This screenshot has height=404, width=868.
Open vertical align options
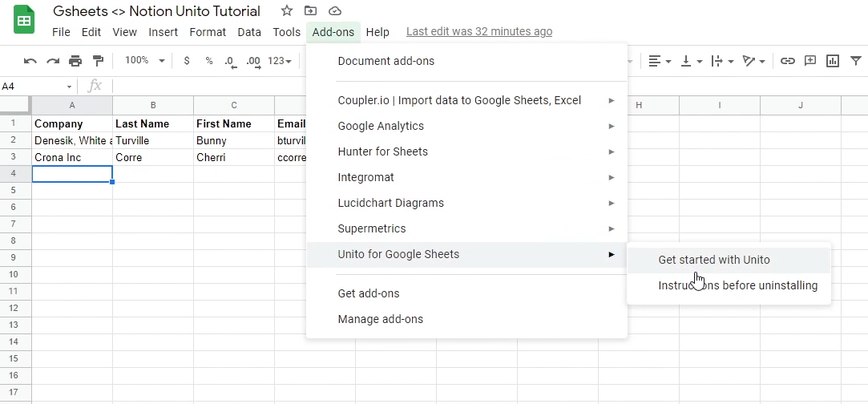[692, 61]
